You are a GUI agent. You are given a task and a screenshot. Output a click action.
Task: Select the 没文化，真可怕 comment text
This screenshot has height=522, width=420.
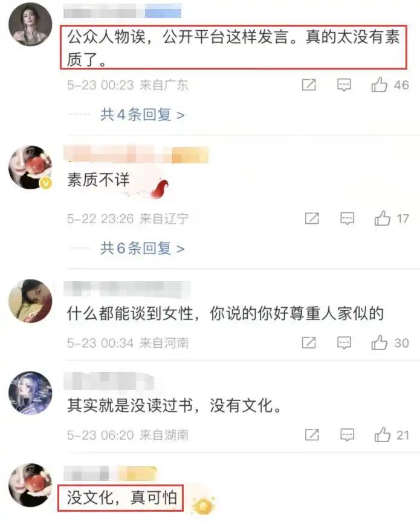(x=121, y=498)
